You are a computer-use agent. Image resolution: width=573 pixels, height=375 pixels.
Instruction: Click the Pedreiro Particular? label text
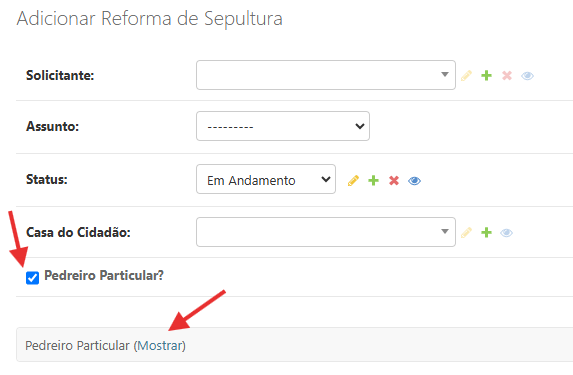point(104,275)
